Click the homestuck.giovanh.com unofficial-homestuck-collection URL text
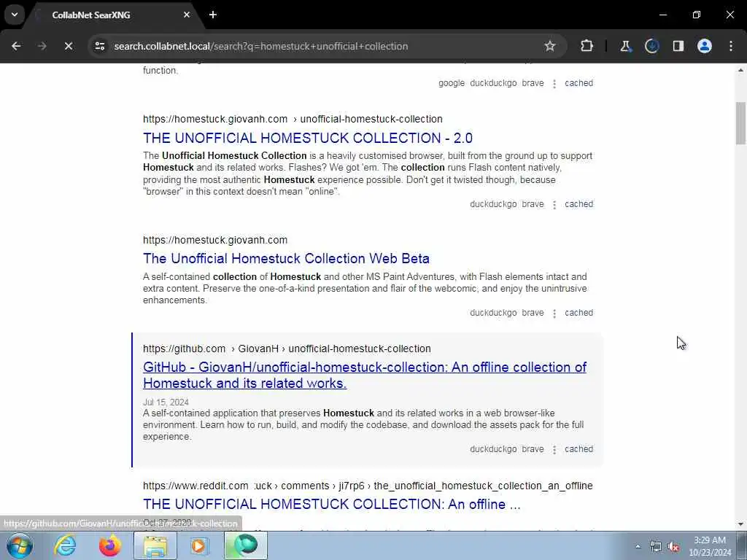 point(293,119)
